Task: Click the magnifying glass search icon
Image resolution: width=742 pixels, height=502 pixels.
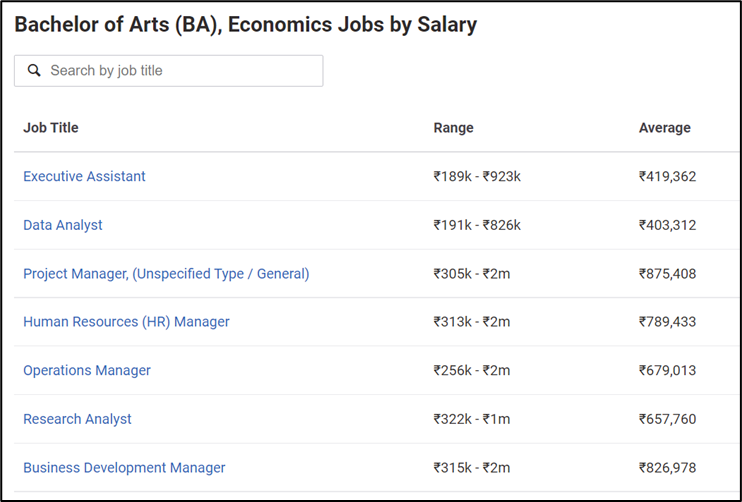Action: [x=34, y=70]
